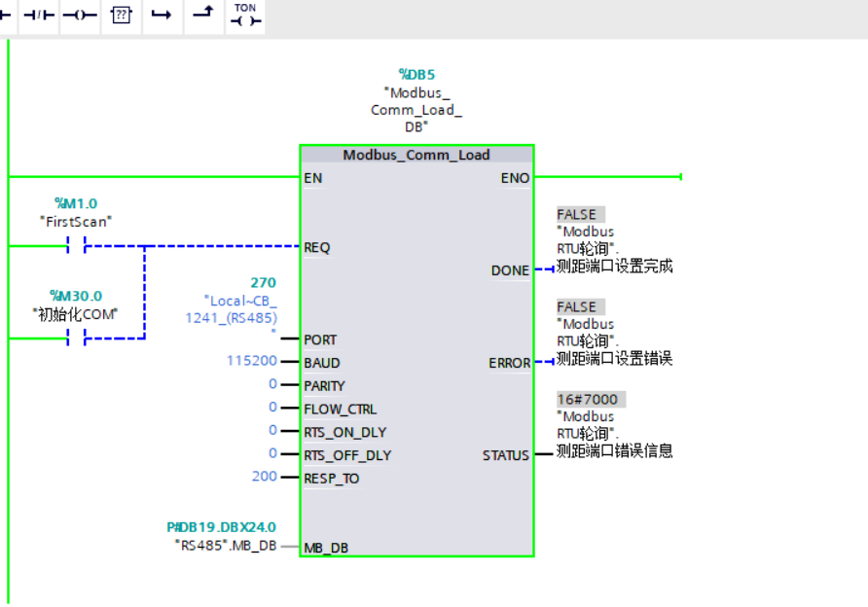Viewport: 868px width, 607px height.
Task: Click the Modbus_Comm_Load block title
Action: coord(416,156)
